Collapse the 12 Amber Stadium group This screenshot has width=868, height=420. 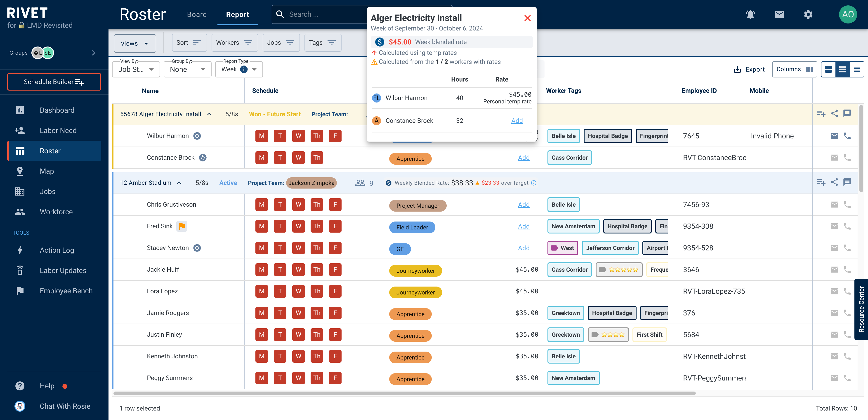pos(179,183)
